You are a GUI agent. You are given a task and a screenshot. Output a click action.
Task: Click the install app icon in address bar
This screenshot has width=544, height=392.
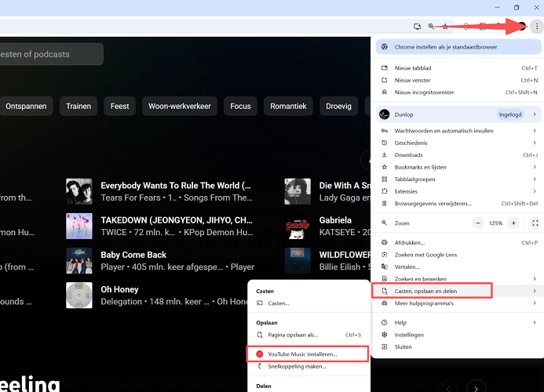pyautogui.click(x=418, y=27)
